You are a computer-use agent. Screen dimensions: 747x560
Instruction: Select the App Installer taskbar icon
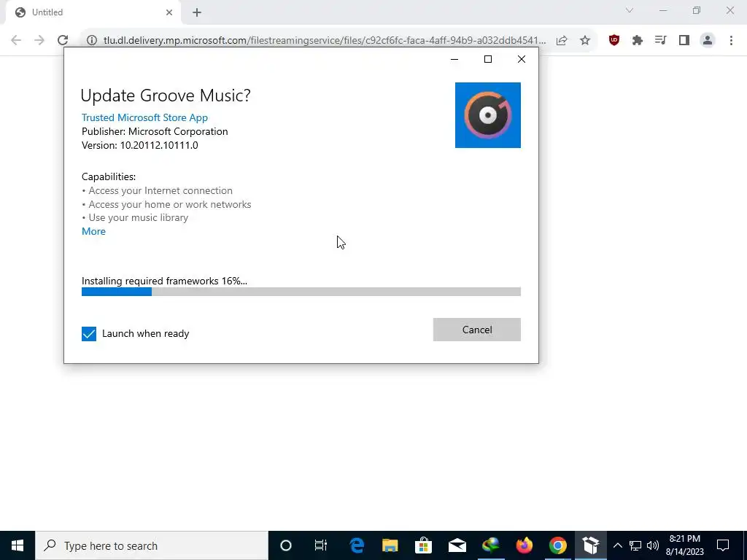coord(591,545)
